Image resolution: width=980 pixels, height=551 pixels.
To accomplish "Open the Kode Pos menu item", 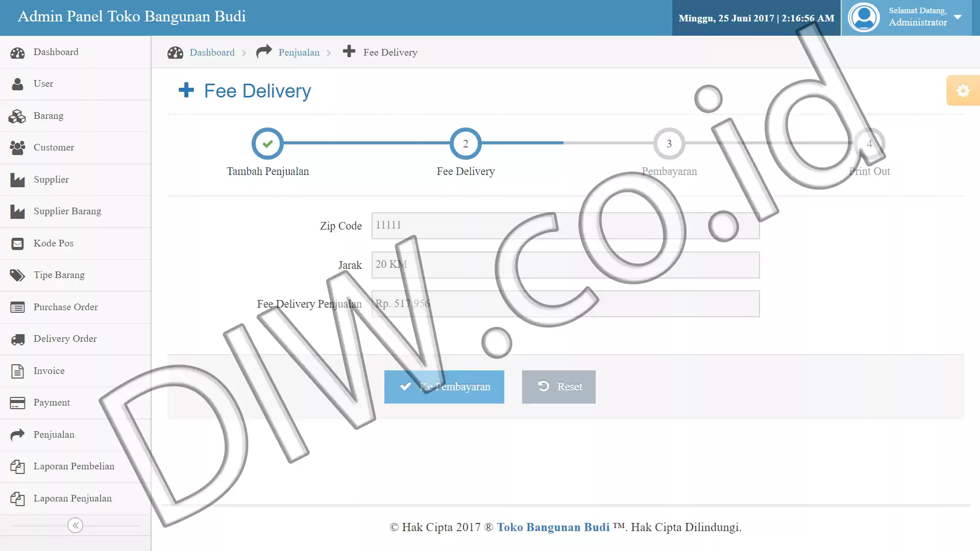I will pos(76,244).
